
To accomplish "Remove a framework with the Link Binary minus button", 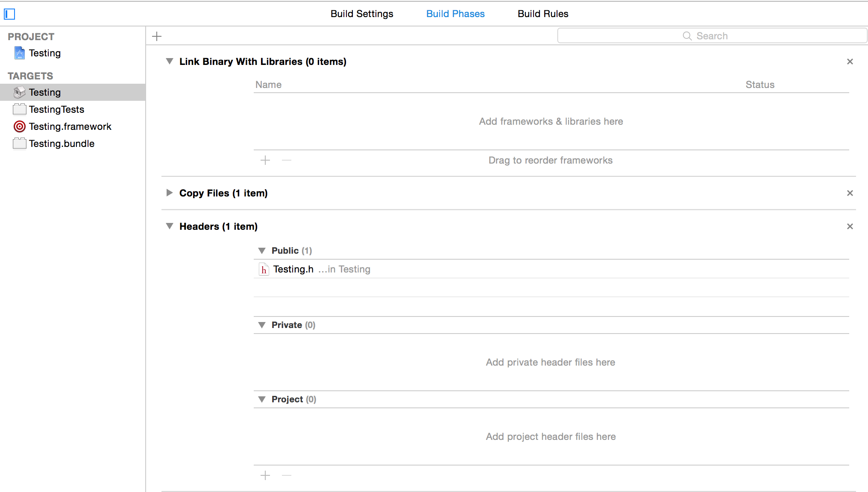I will [287, 160].
